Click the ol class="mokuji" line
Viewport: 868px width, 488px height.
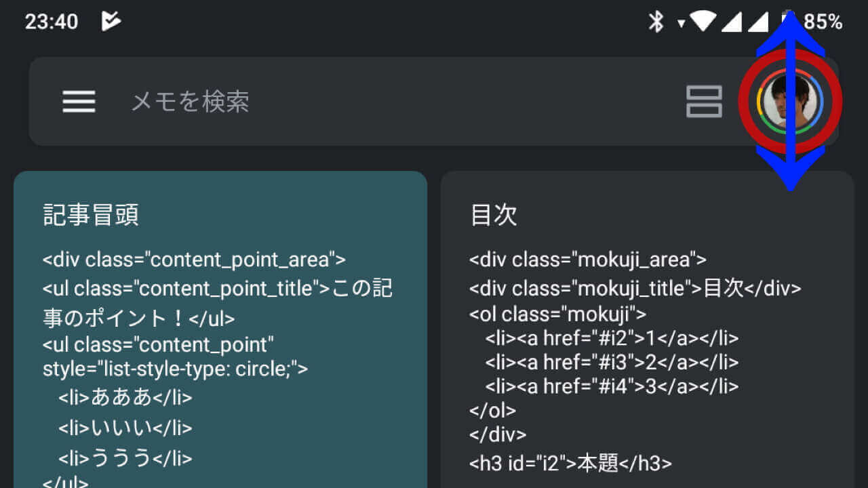click(x=557, y=314)
